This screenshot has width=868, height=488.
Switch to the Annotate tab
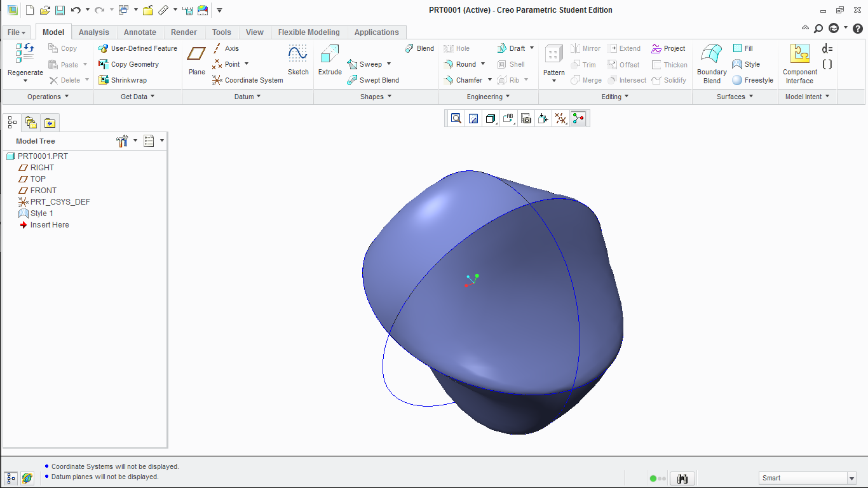click(x=140, y=32)
